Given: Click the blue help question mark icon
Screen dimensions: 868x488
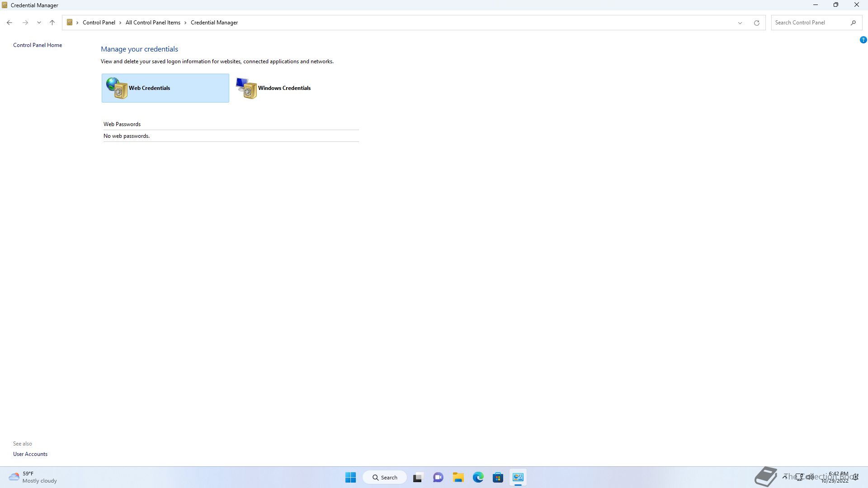Looking at the screenshot, I should (863, 40).
